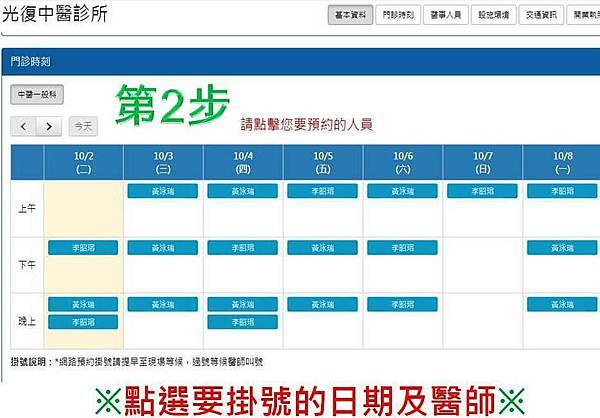Book 黃泳瑞 on 10/4 晚上
This screenshot has height=418, width=600.
pos(243,304)
